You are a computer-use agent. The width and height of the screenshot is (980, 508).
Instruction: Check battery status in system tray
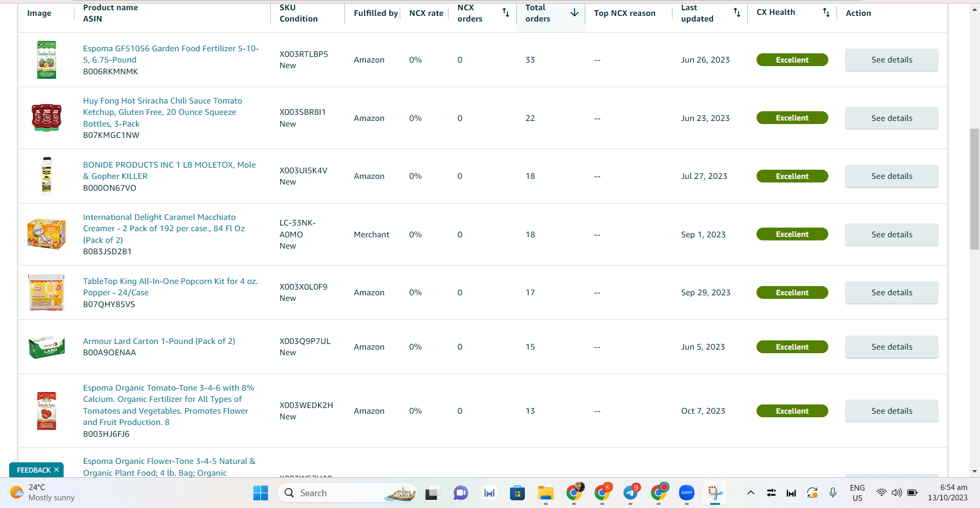coord(912,493)
